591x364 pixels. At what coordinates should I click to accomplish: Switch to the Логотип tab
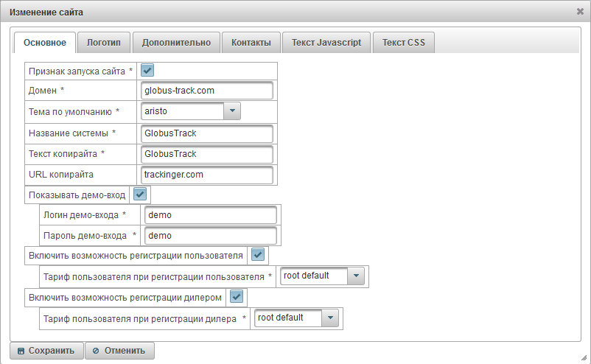[104, 43]
